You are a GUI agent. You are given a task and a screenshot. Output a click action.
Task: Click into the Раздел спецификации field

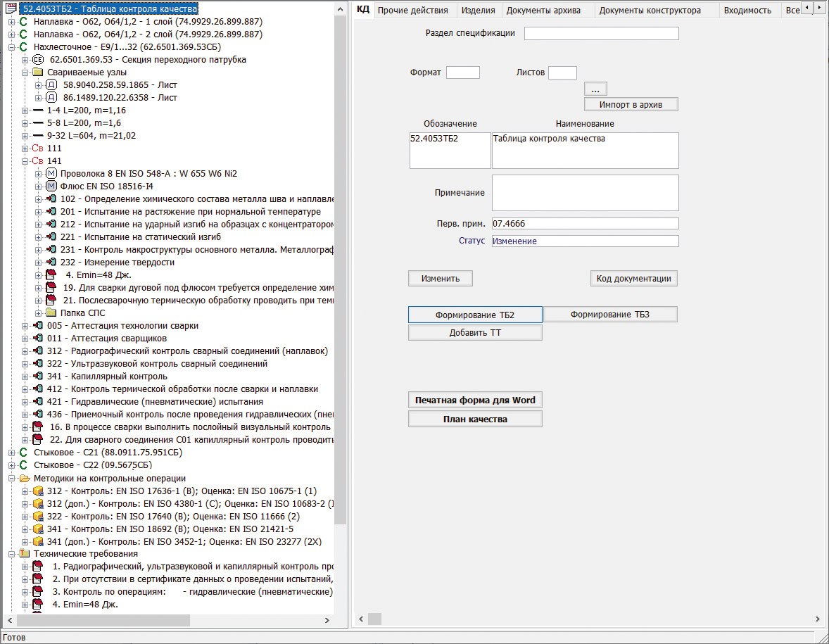[x=601, y=34]
